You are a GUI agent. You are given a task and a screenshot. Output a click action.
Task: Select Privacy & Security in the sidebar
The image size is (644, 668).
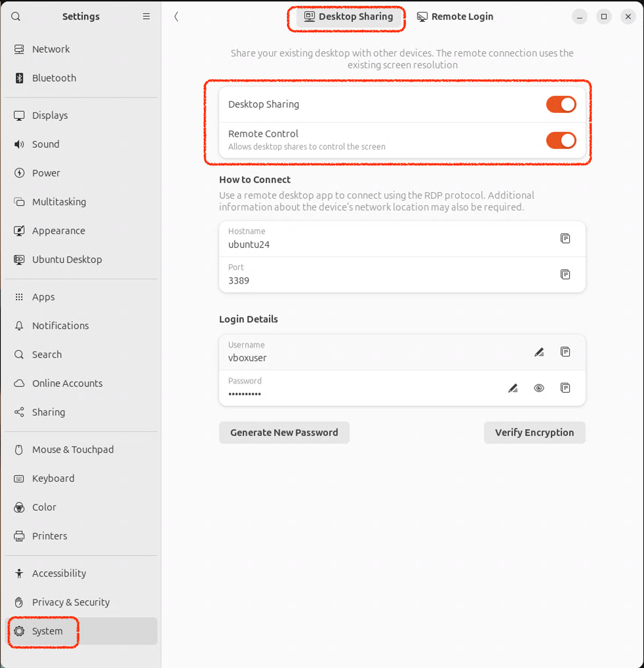(x=70, y=602)
